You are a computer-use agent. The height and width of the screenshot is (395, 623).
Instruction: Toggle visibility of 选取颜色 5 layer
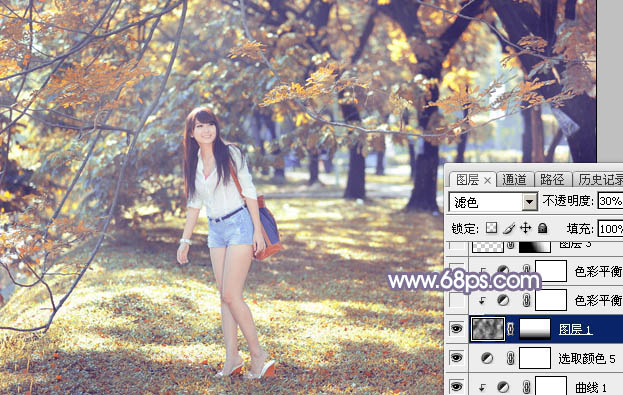457,358
